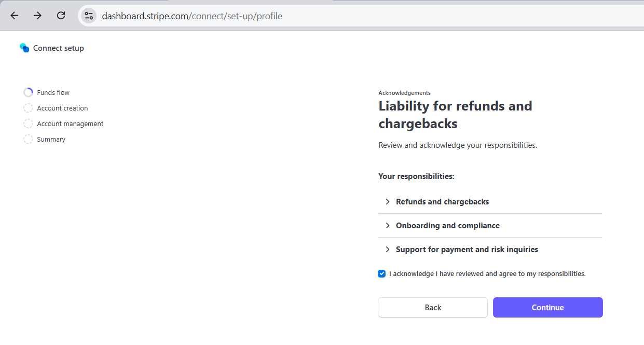The height and width of the screenshot is (345, 644).
Task: Click the Stripe Connect logo icon
Action: tap(24, 48)
